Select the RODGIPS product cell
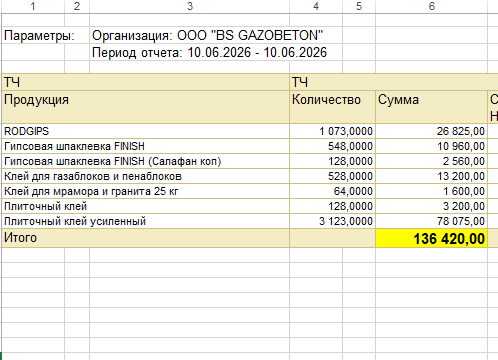Screen dimensions: 498x360 click(x=146, y=131)
